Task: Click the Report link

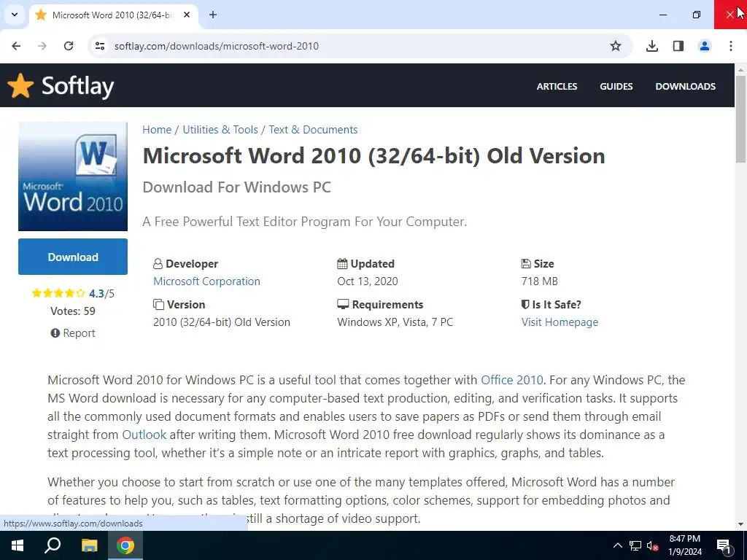Action: (79, 332)
